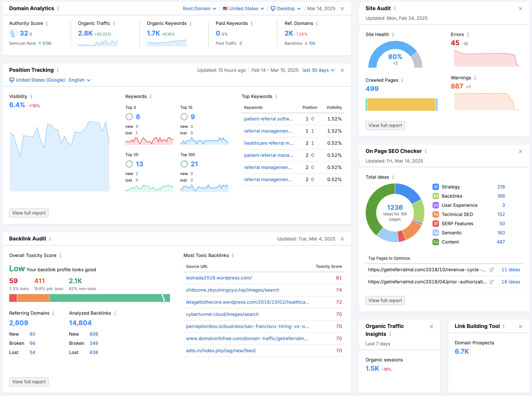
Task: Click the Referring Domains info icon
Action: pos(53,313)
